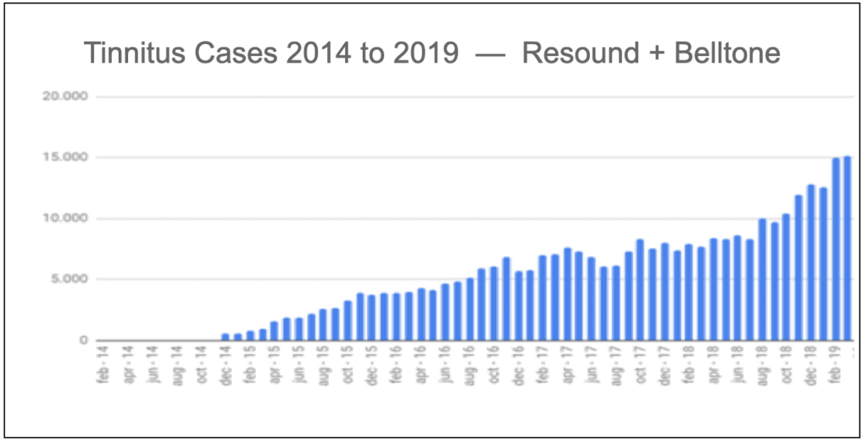Click the 'oct-17' x-axis label
The image size is (868, 442).
coord(642,365)
